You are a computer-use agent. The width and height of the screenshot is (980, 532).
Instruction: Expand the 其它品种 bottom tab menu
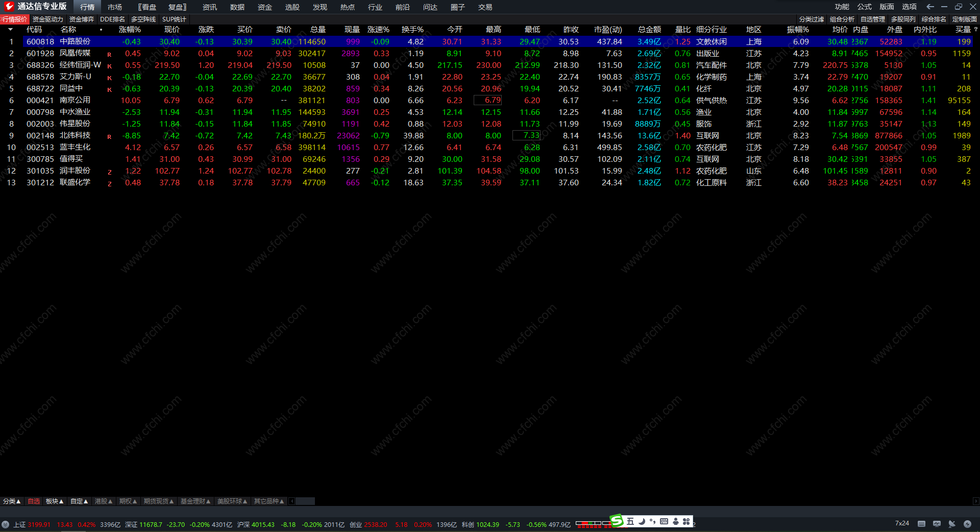(x=269, y=501)
